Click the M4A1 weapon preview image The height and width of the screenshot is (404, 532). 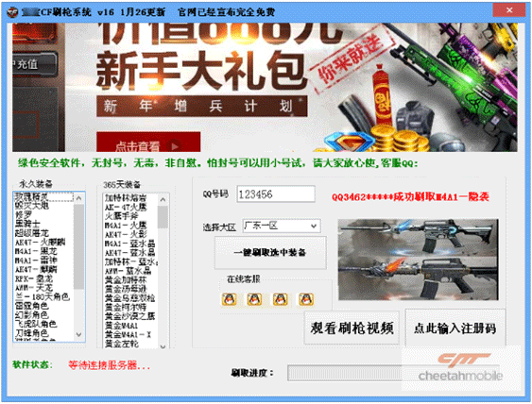point(418,260)
